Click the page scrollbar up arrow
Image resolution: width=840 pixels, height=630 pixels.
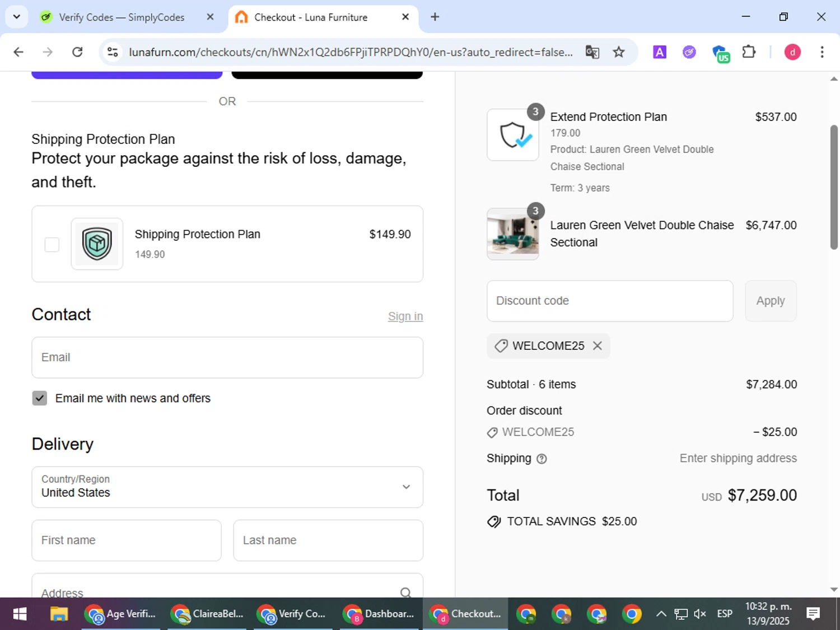pyautogui.click(x=834, y=79)
